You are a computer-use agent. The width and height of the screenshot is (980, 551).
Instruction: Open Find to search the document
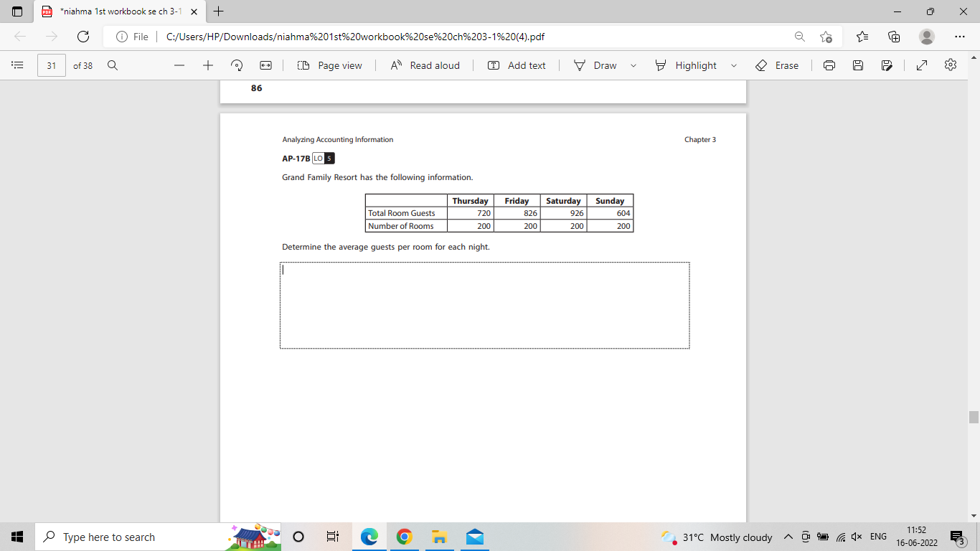[x=112, y=65]
